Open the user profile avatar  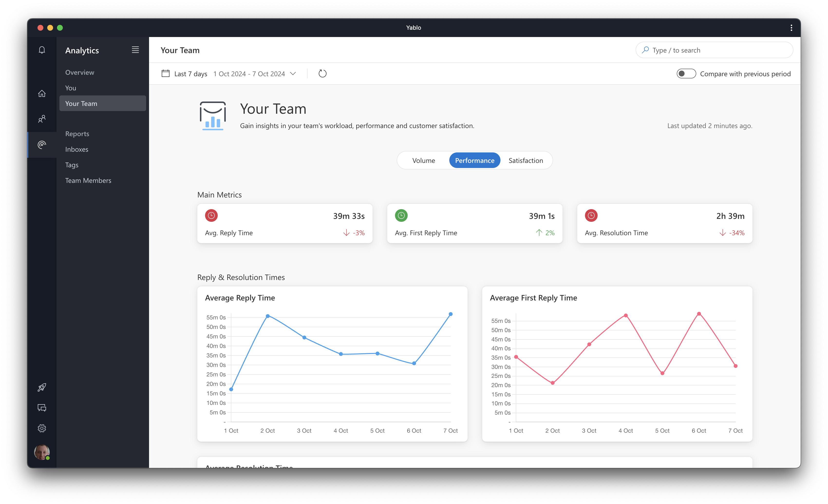click(42, 452)
